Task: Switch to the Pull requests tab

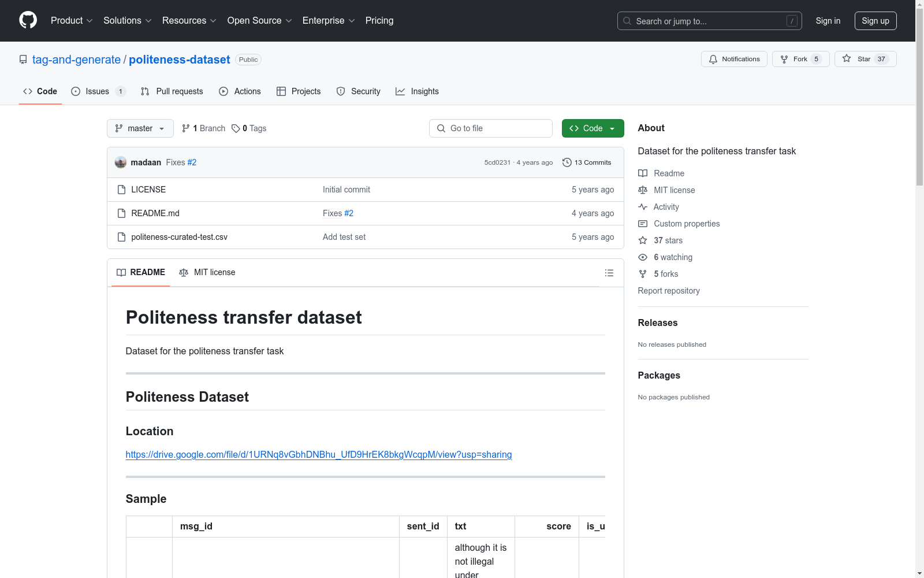Action: pos(172,91)
